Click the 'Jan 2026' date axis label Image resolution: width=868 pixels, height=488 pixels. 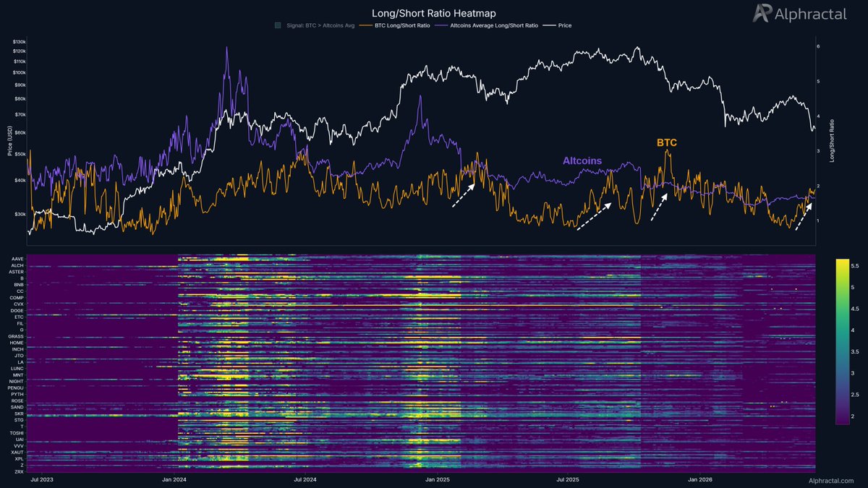click(699, 479)
